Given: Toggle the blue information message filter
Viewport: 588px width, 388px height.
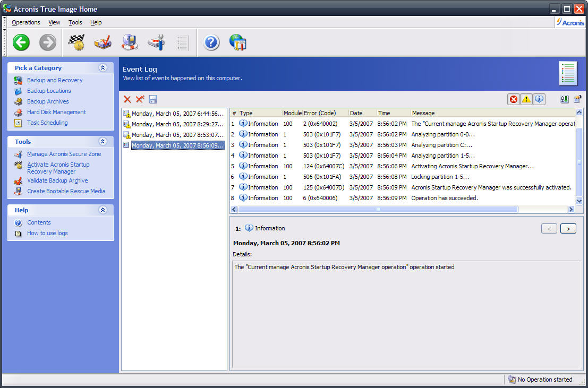Looking at the screenshot, I should pos(539,99).
